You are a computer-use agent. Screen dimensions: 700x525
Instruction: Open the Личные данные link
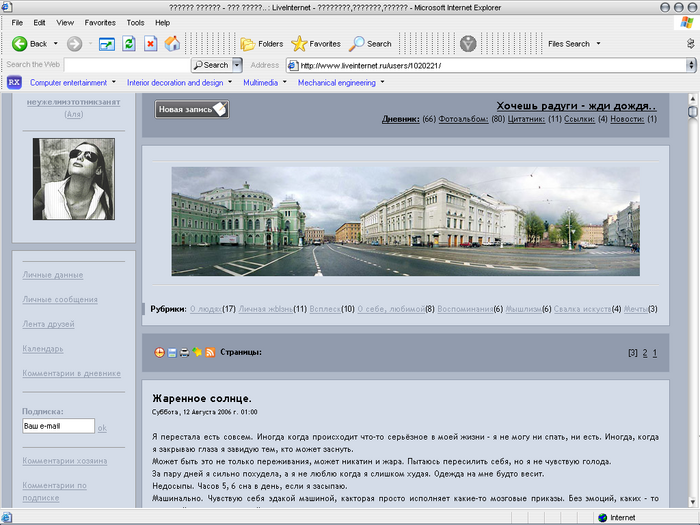pos(53,275)
